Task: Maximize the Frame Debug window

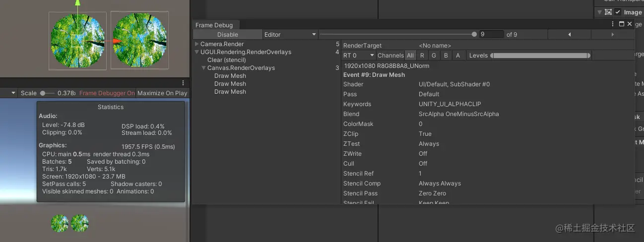Action: click(x=622, y=24)
